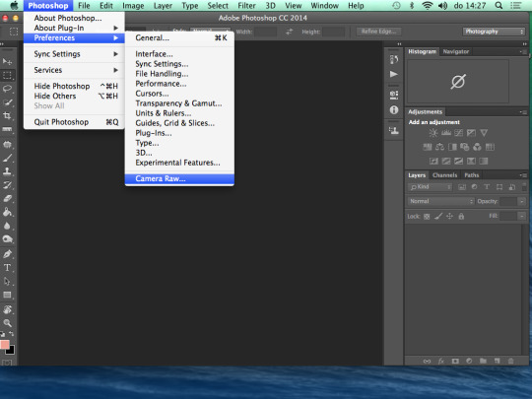
Task: Click the foreground color swatch
Action: click(5, 345)
